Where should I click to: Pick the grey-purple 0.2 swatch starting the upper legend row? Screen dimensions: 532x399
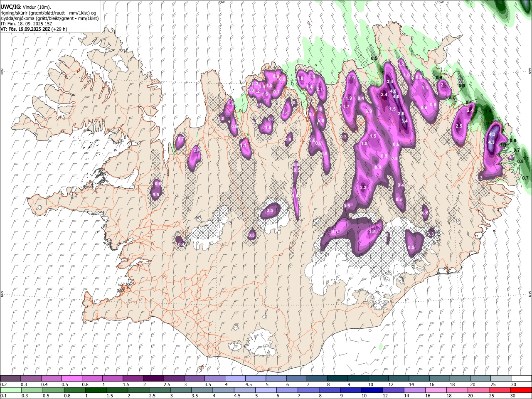click(10, 379)
